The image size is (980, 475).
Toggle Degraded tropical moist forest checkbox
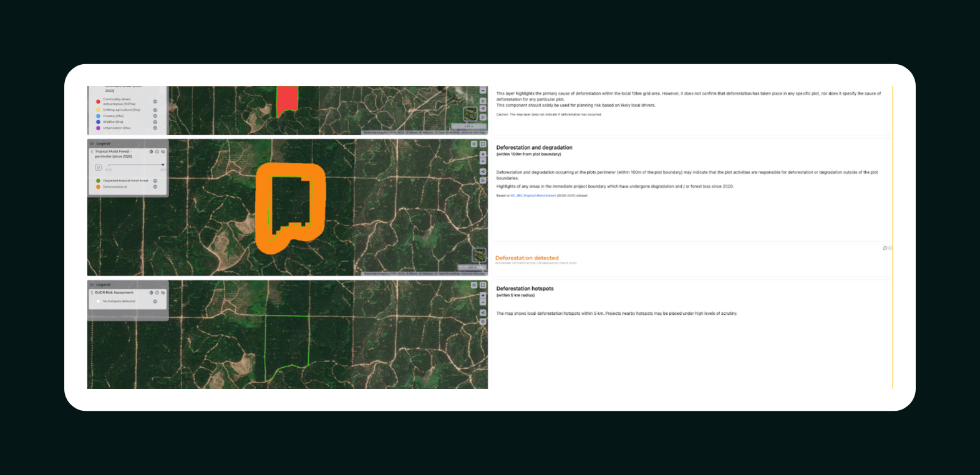pyautogui.click(x=155, y=181)
